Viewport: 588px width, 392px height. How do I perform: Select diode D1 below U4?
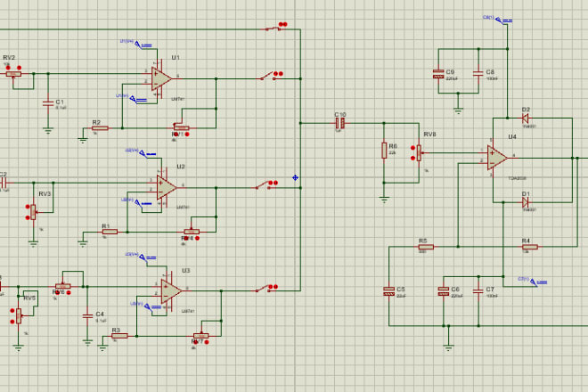(x=526, y=202)
